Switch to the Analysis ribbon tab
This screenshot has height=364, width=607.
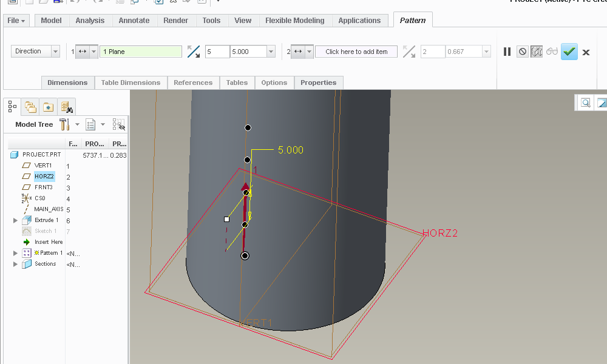point(90,21)
